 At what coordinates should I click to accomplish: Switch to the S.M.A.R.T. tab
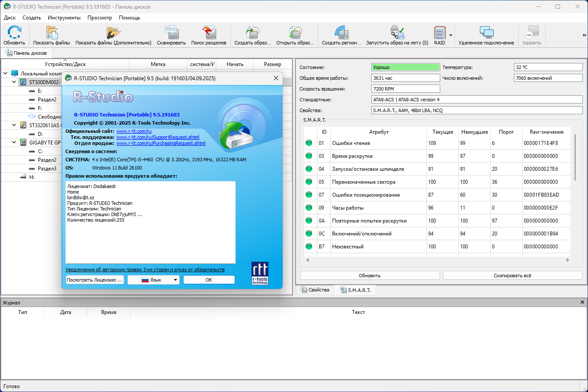(x=355, y=290)
